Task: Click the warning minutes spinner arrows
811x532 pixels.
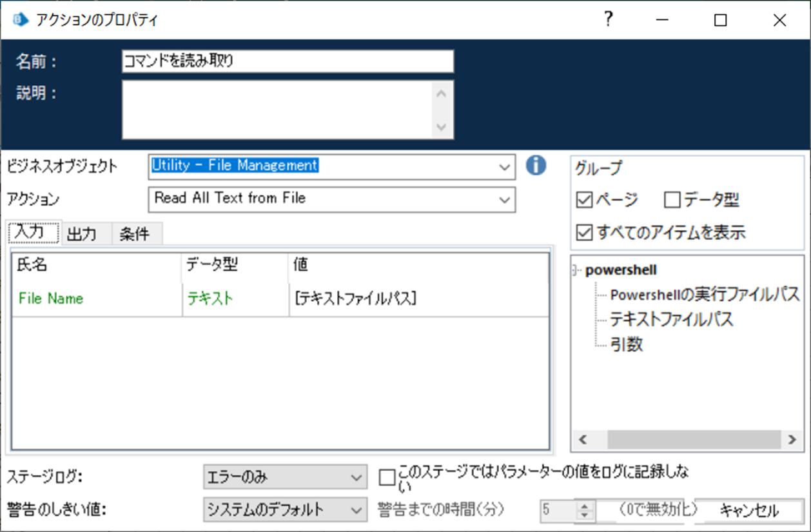Action: [585, 511]
